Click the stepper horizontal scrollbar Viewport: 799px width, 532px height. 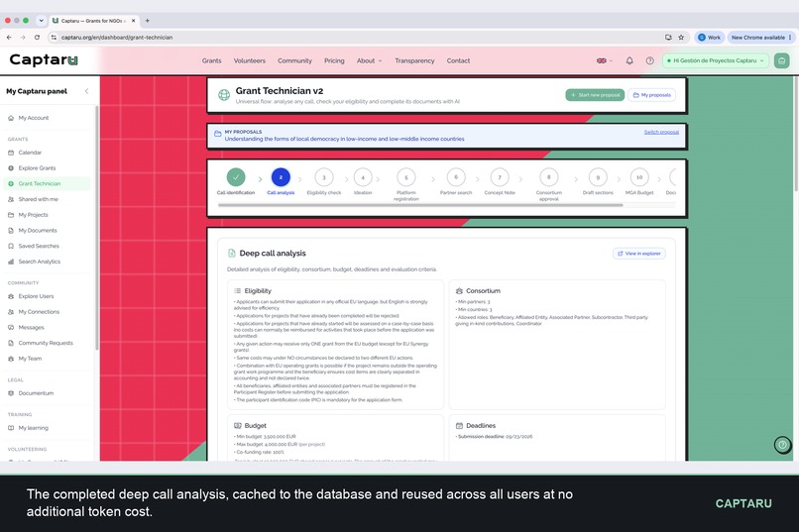click(x=420, y=205)
